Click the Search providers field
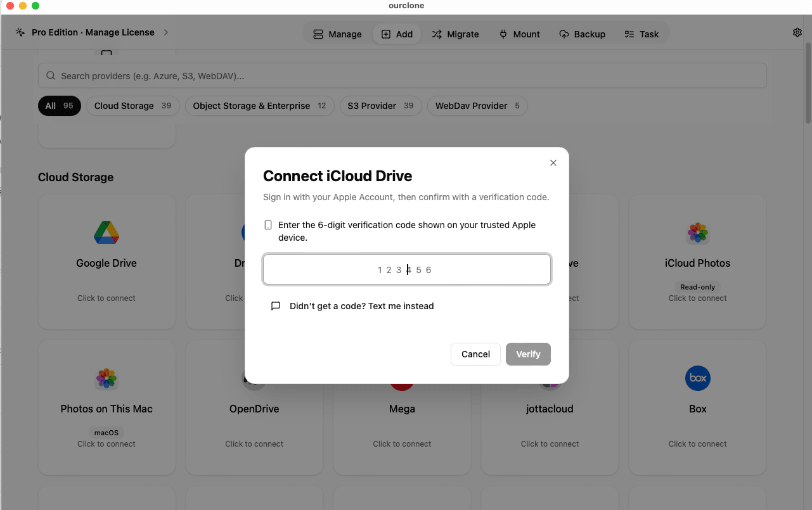The width and height of the screenshot is (812, 510). coord(403,76)
